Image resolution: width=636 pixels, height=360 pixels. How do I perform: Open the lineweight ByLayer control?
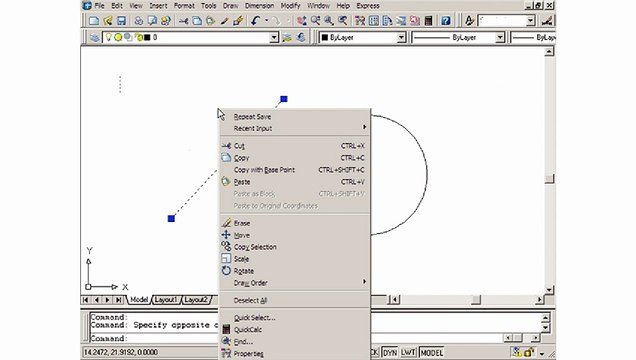[x=533, y=37]
